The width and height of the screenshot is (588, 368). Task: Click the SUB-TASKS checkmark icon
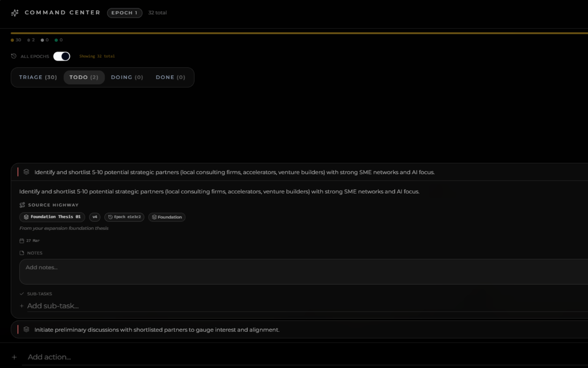pyautogui.click(x=22, y=294)
